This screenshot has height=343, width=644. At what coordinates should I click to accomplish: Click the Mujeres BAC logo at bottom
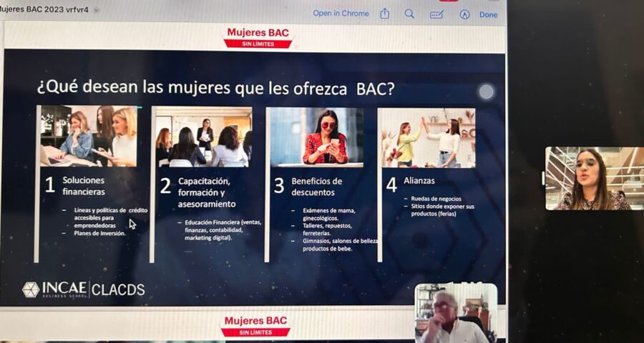pyautogui.click(x=256, y=326)
